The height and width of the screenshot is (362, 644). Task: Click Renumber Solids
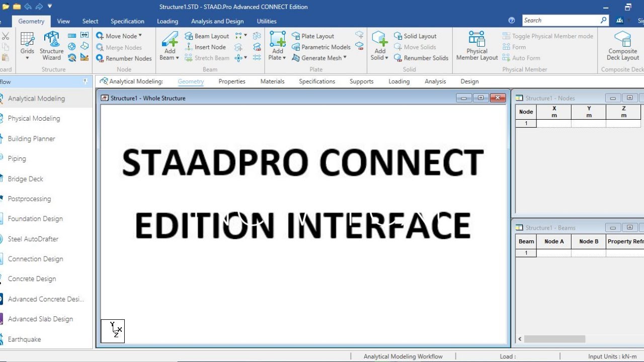(x=421, y=58)
